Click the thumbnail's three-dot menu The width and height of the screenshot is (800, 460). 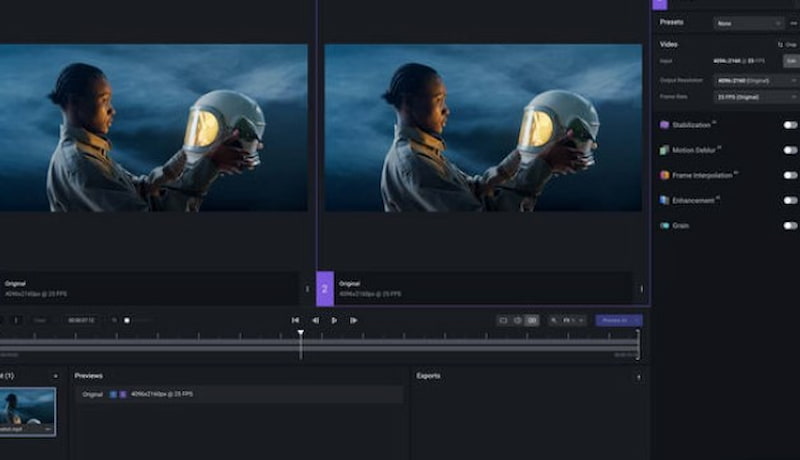[48, 429]
